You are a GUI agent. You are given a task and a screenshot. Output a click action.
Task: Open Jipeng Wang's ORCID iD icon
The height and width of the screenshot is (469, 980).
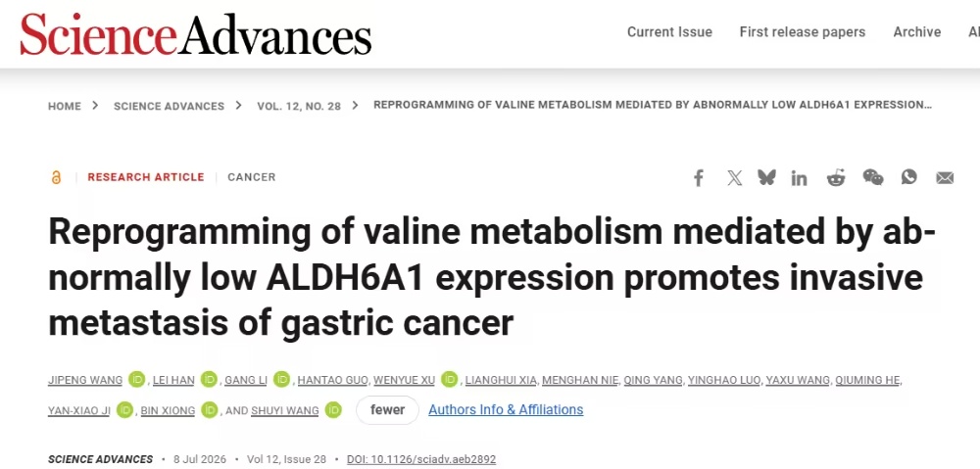137,379
